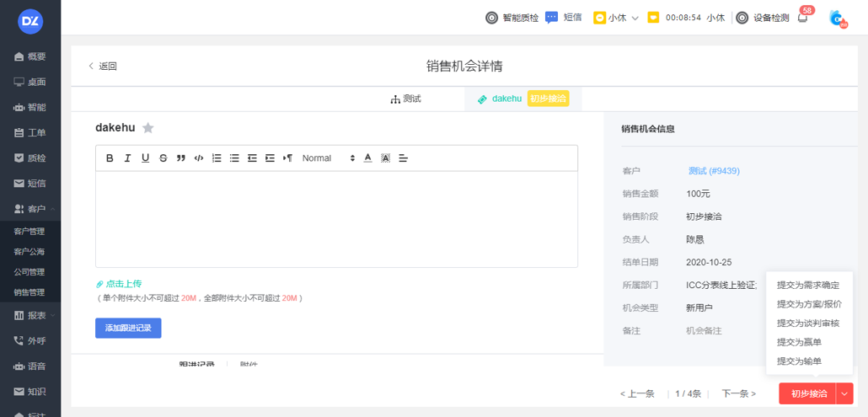
Task: Go back using 返回 link
Action: [x=103, y=67]
